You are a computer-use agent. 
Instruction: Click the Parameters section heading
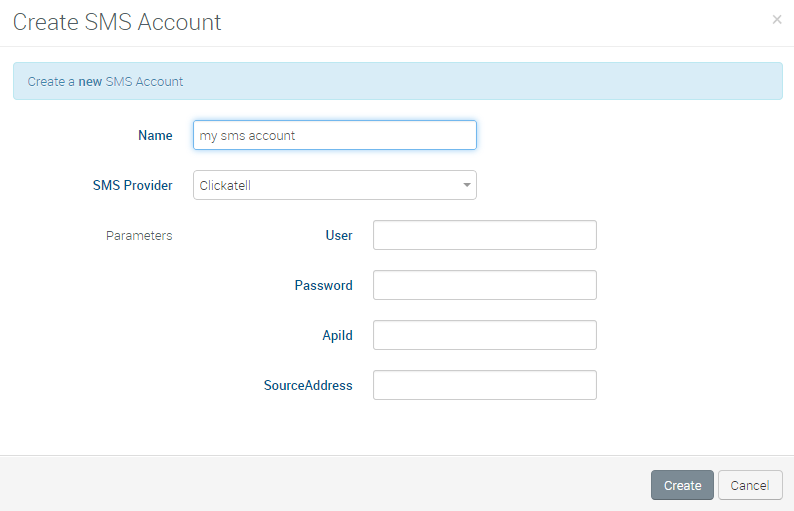pyautogui.click(x=139, y=236)
